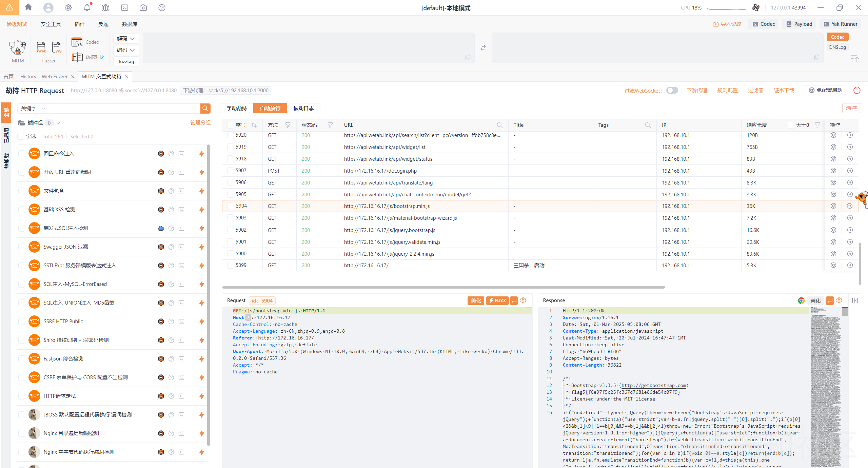Open the 数据对比 tool

88,57
